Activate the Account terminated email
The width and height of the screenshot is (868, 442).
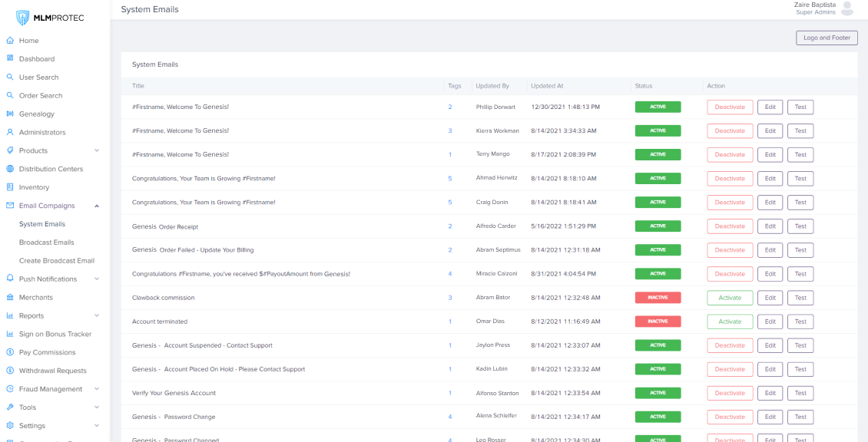[730, 322]
